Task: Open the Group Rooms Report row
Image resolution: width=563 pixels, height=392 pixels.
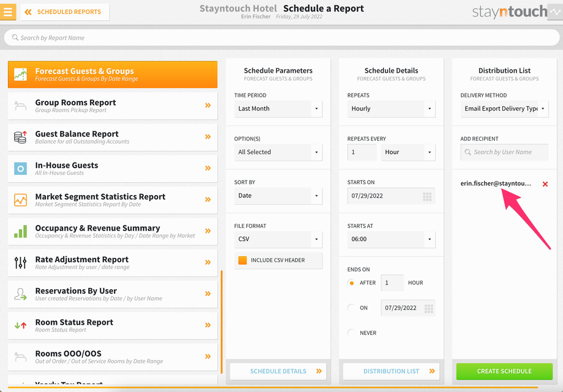Action: click(x=113, y=106)
